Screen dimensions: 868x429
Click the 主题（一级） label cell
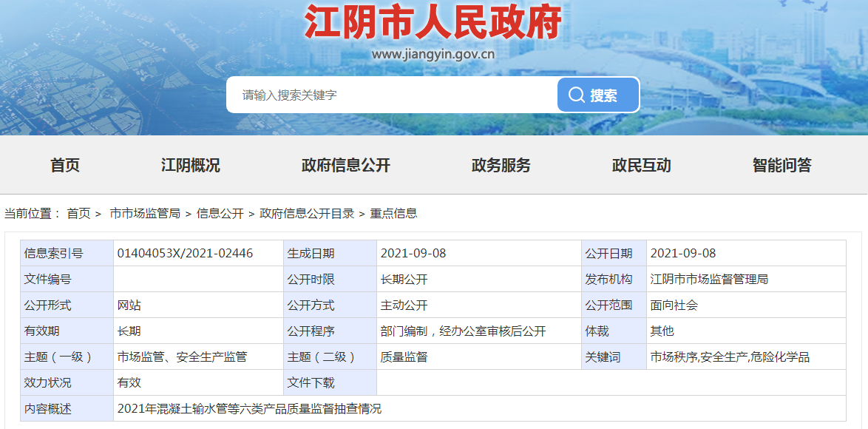point(67,357)
